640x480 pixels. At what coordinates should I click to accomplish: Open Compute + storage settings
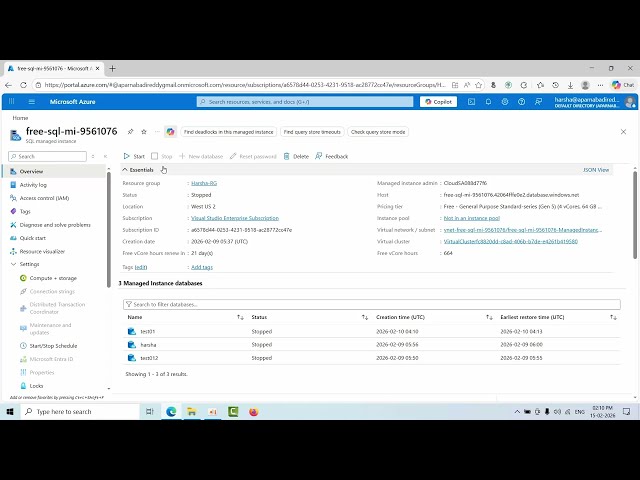pos(53,278)
